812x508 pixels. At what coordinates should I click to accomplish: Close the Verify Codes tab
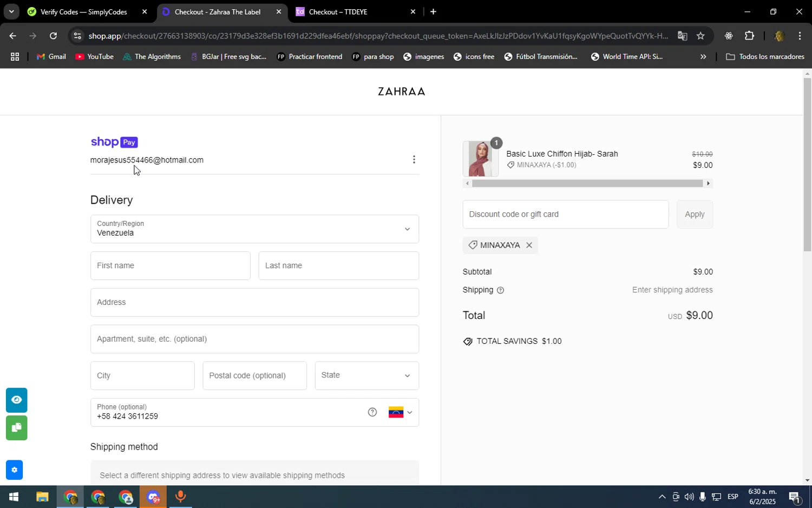click(145, 12)
